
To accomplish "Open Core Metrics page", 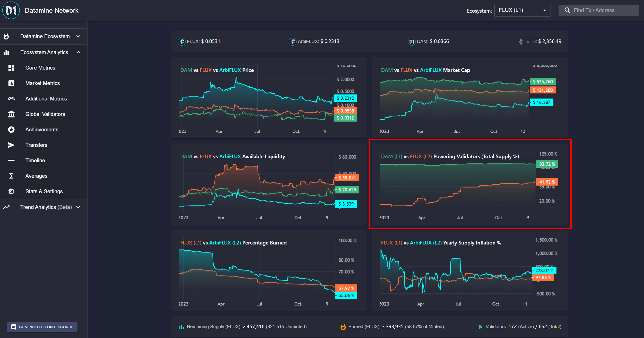I will pos(44,68).
